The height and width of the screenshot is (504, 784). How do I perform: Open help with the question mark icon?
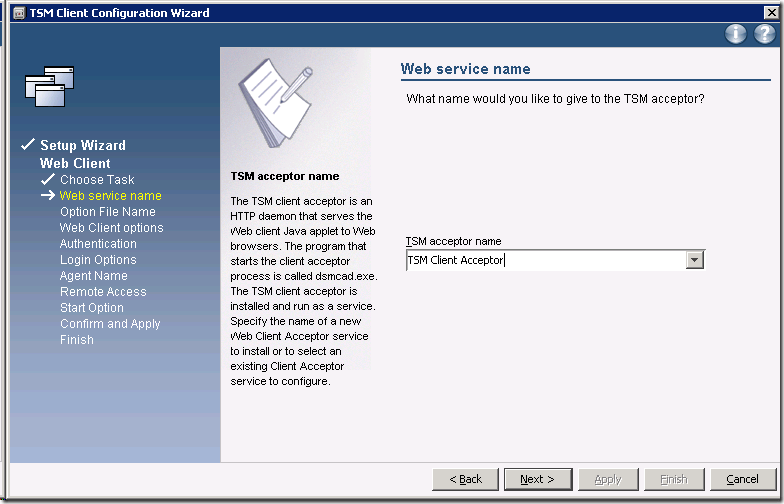point(764,34)
